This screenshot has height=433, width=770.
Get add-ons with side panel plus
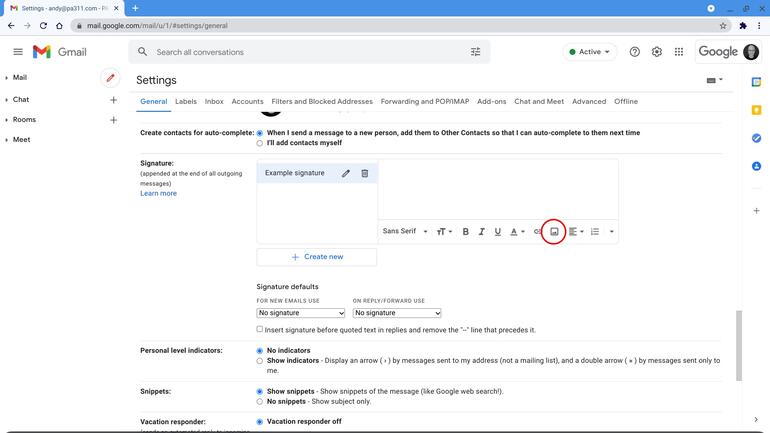[756, 211]
